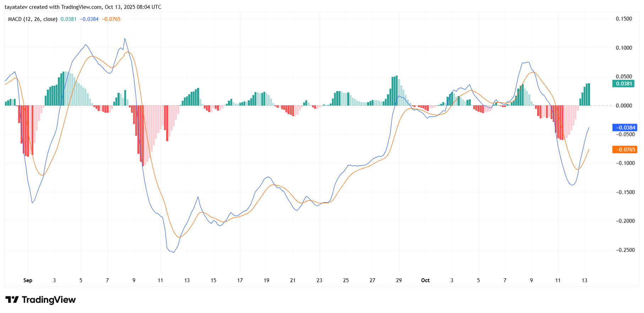The image size is (644, 313).
Task: Click the Sep label on time axis
Action: (x=28, y=280)
